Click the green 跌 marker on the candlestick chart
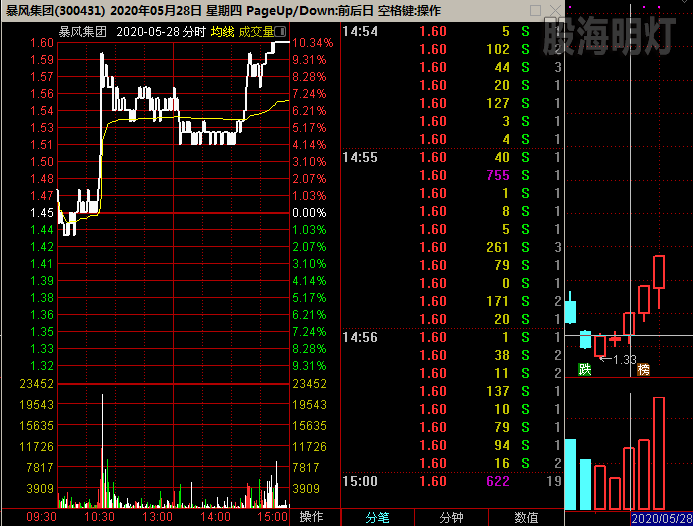The width and height of the screenshot is (693, 526). coord(585,369)
